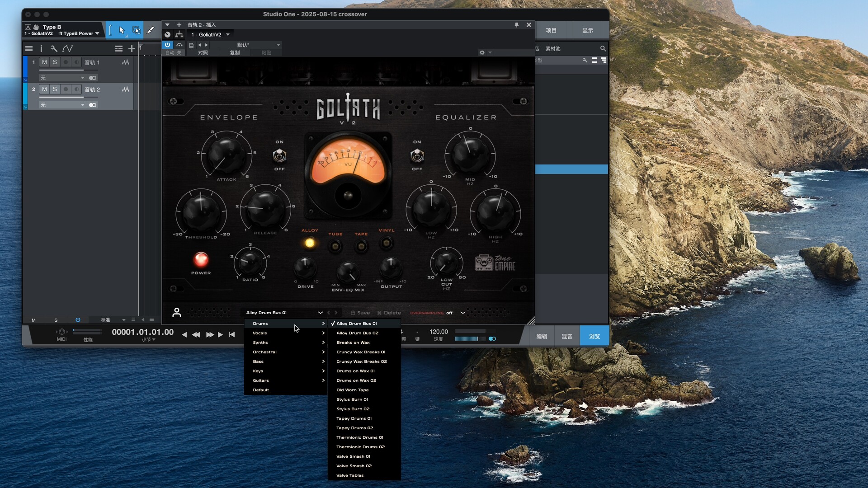Image resolution: width=868 pixels, height=488 pixels.
Task: Toggle monitor on track 音轨 1
Action: coord(76,62)
